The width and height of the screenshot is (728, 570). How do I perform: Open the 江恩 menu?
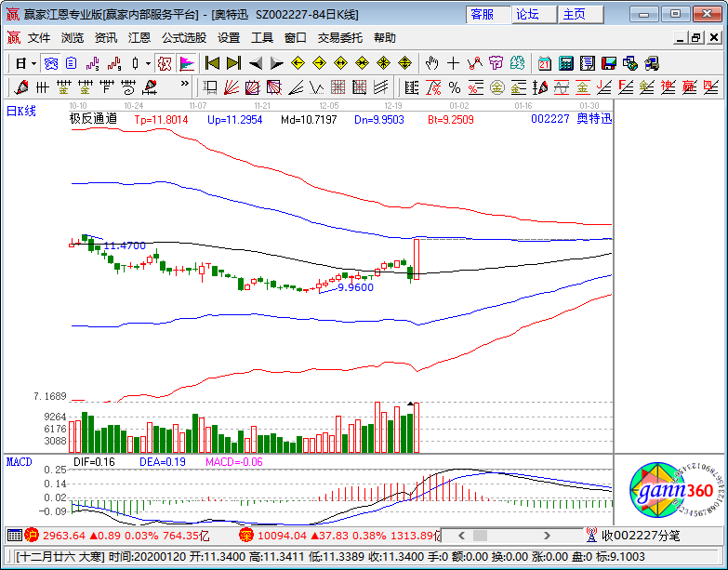click(x=139, y=38)
